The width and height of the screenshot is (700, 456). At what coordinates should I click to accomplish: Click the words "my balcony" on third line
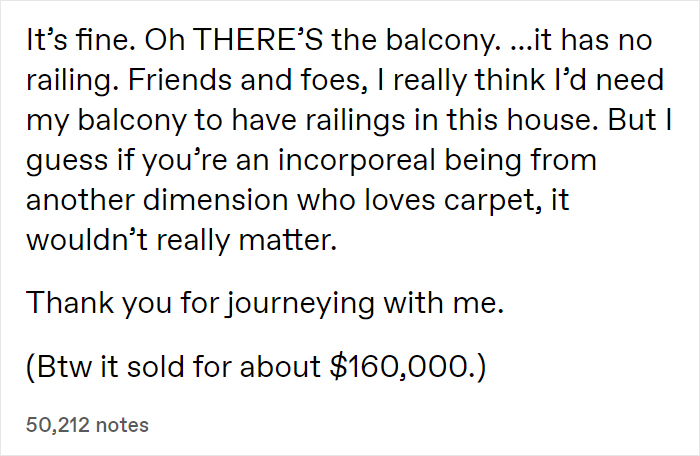click(x=106, y=121)
